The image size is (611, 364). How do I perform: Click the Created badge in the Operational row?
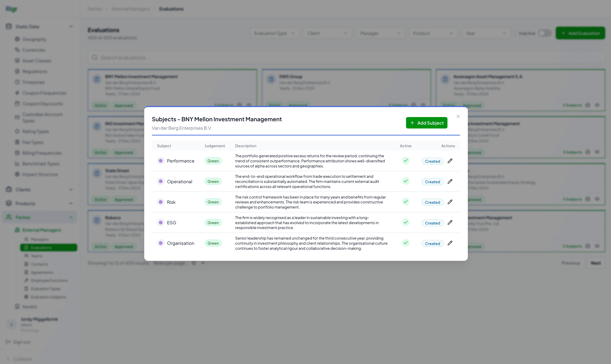pos(432,182)
